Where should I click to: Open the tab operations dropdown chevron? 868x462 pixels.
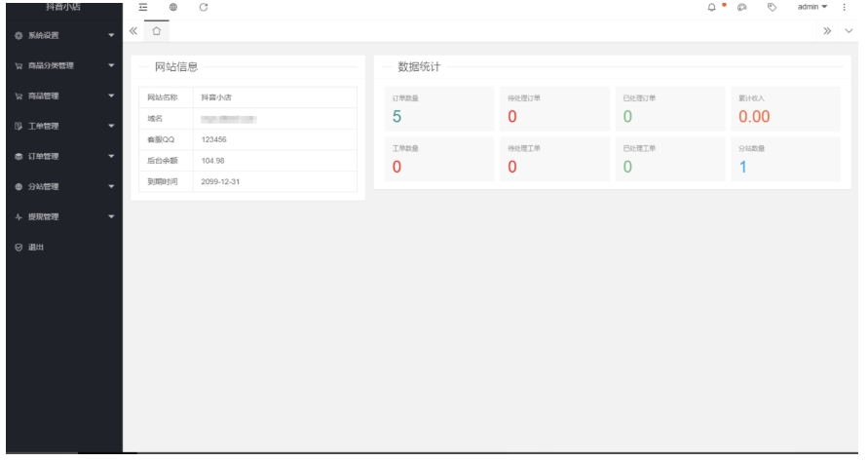tap(848, 30)
